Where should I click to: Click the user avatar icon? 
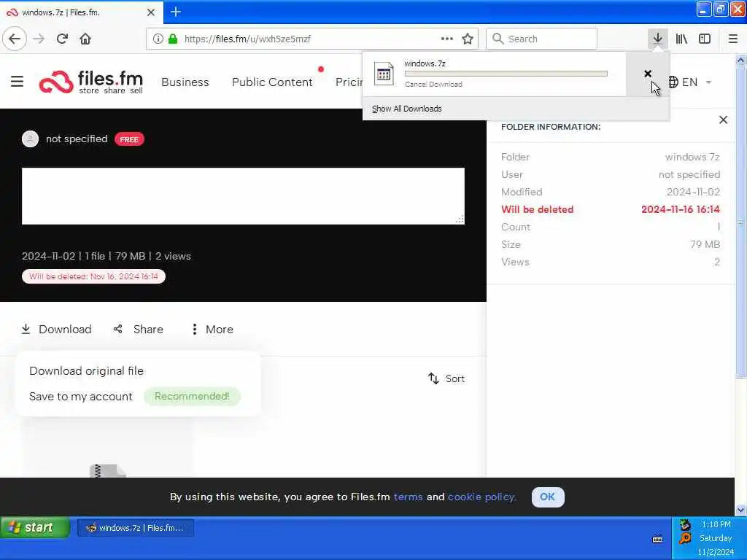(30, 139)
